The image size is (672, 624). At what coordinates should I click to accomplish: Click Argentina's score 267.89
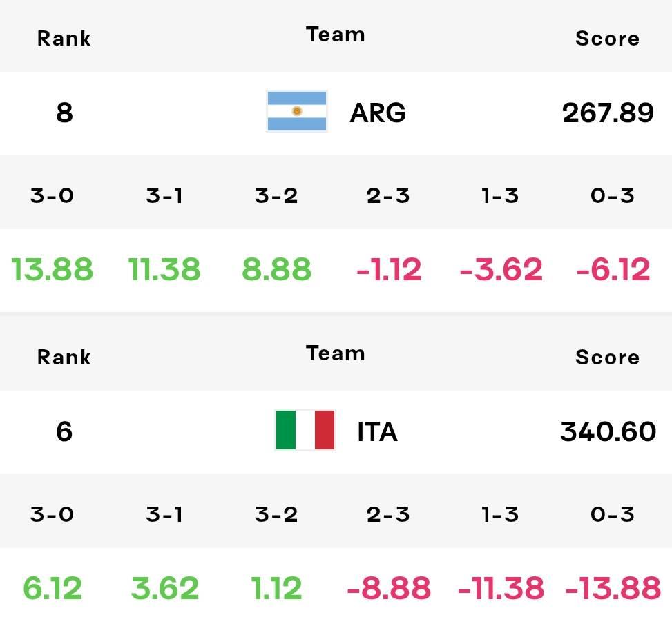[x=608, y=113]
